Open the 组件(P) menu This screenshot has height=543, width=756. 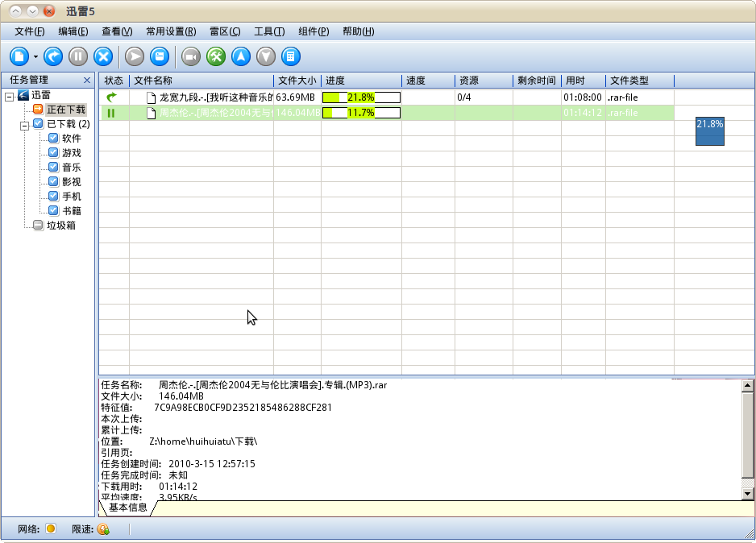[x=314, y=31]
